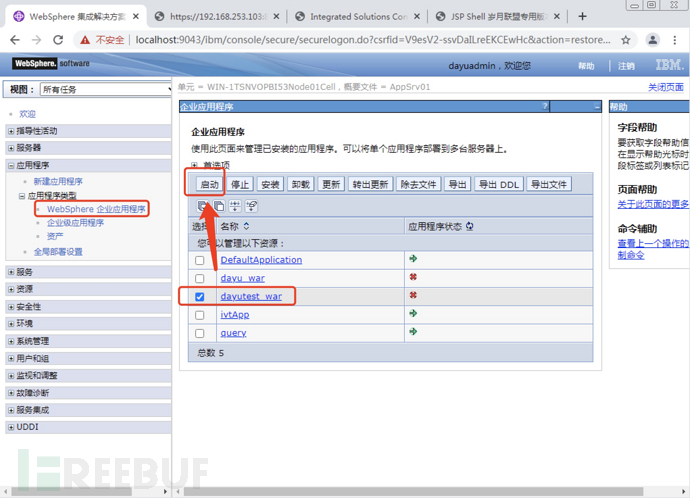690x498 pixels.
Task: Close the Integrated Solutions Console tab
Action: coord(417,16)
